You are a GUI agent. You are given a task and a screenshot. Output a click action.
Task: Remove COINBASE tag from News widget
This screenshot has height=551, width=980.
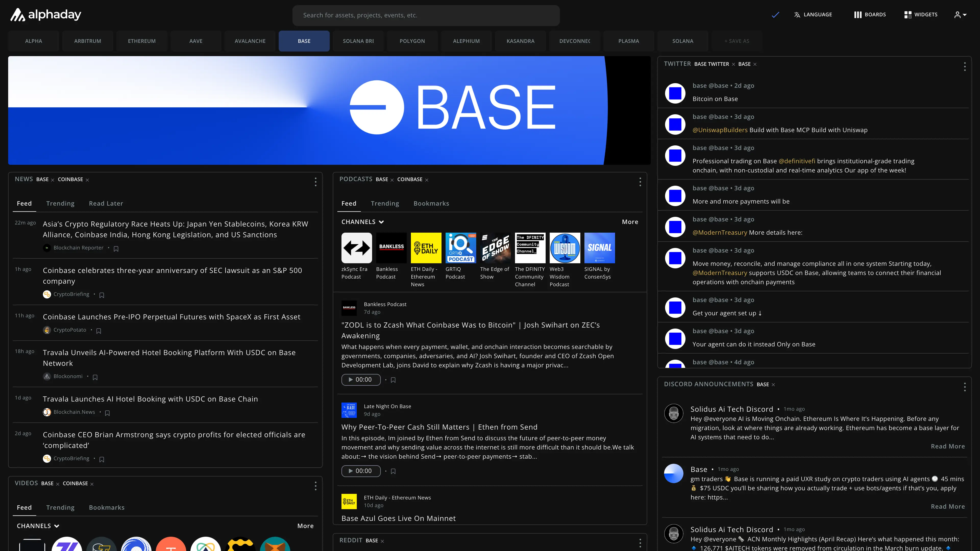(87, 180)
